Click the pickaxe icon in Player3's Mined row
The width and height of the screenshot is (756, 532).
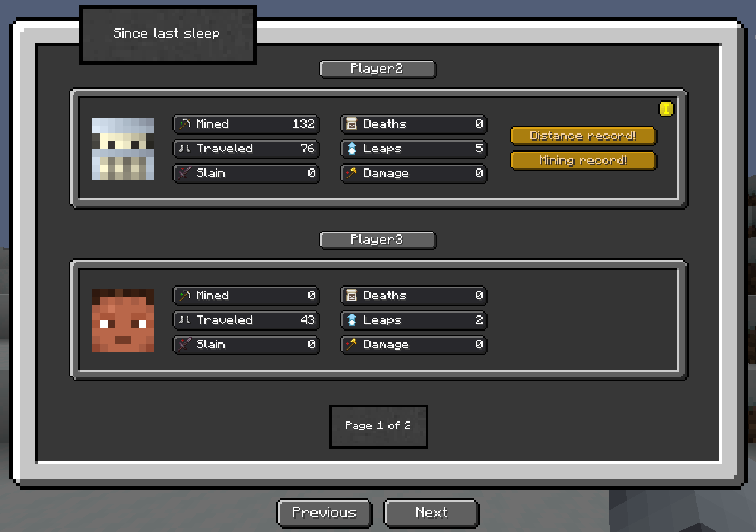pos(185,295)
